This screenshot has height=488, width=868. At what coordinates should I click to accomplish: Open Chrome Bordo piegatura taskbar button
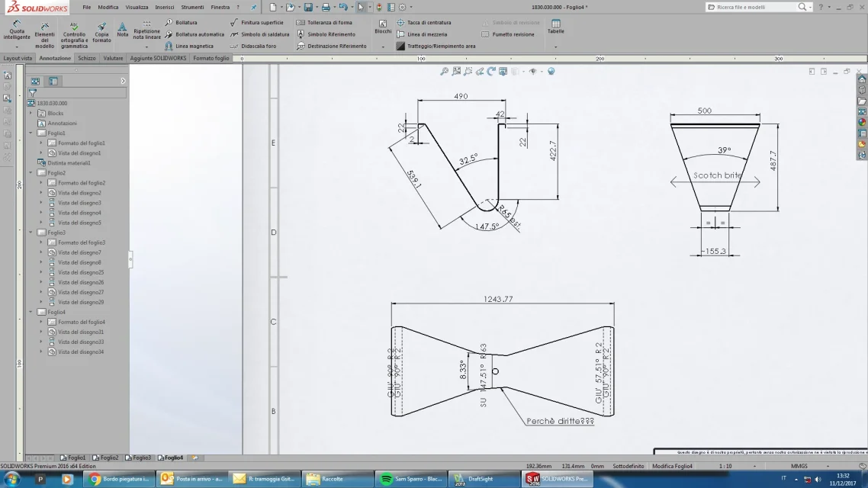(120, 479)
